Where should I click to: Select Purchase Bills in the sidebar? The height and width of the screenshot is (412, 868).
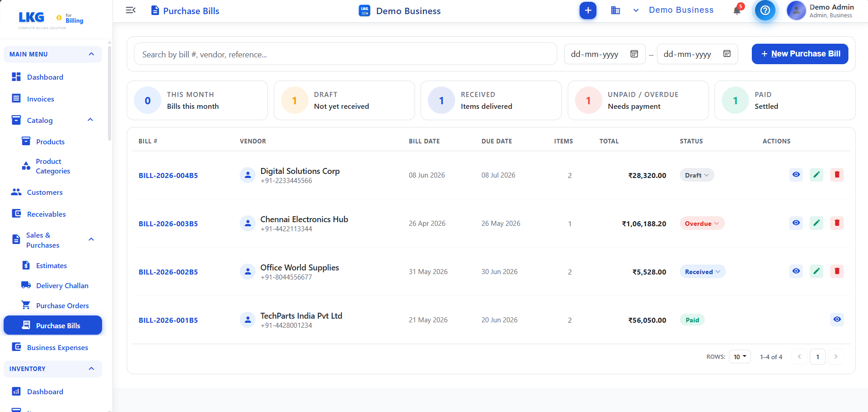(53, 325)
